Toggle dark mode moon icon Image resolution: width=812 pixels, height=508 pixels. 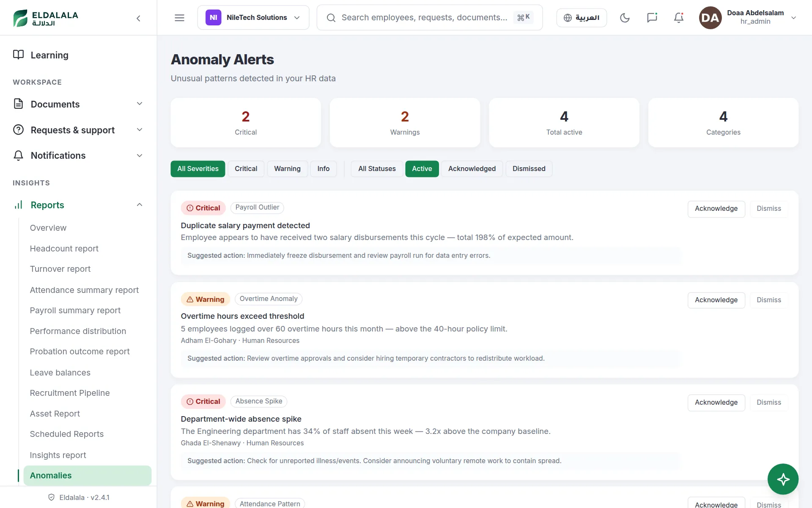click(625, 18)
